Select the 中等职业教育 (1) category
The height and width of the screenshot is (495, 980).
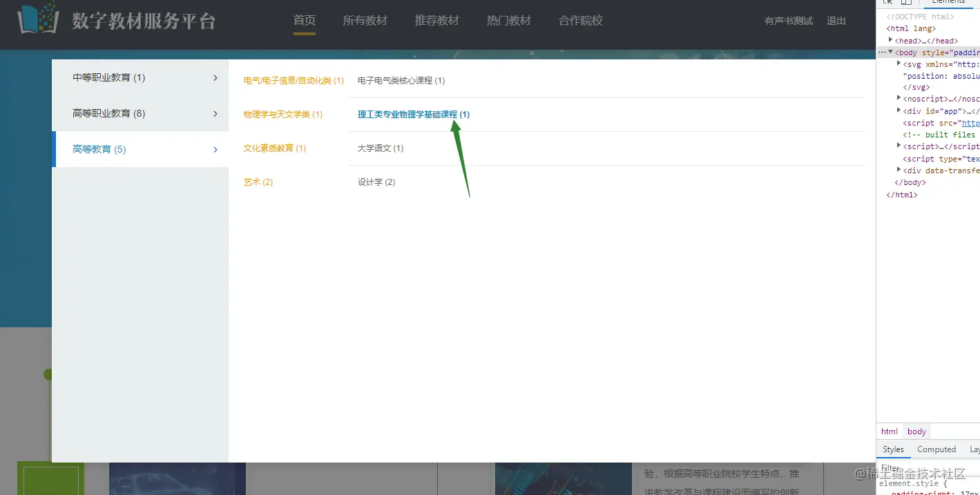pyautogui.click(x=142, y=77)
